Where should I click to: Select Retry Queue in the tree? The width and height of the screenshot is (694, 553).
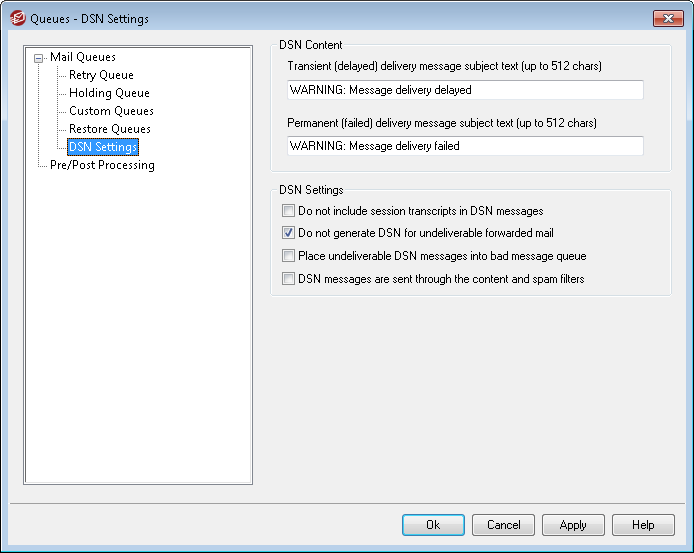(101, 75)
